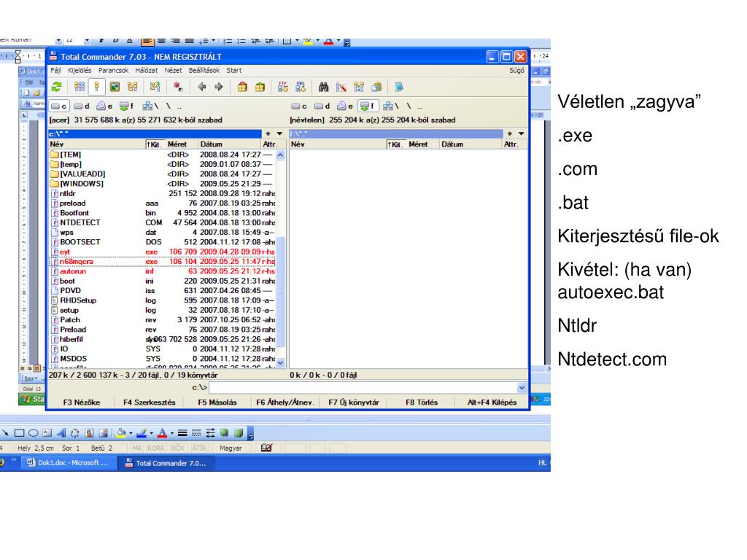Open the Kijelölés menu
This screenshot has width=747, height=560.
click(80, 70)
